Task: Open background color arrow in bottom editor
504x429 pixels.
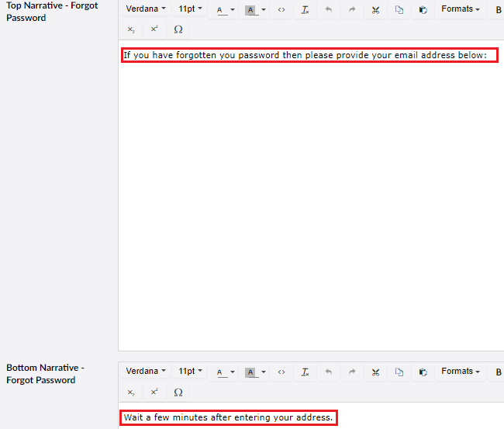Action: (x=264, y=372)
